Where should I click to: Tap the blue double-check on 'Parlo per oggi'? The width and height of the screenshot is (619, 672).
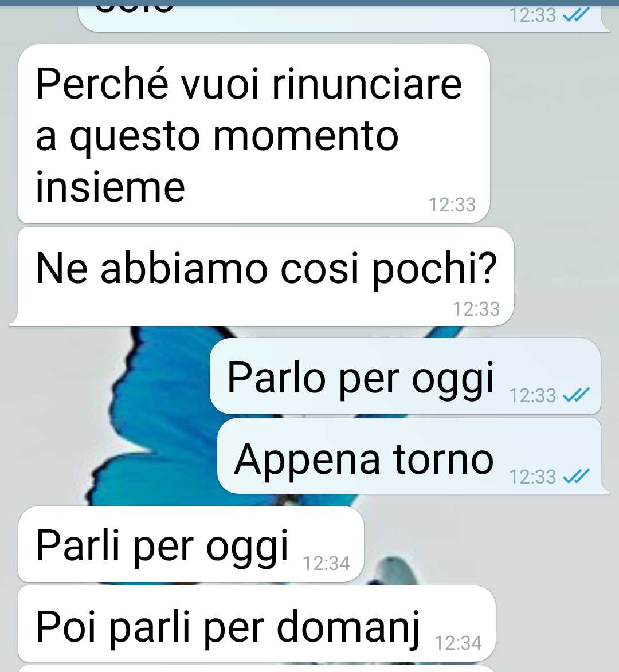click(575, 395)
